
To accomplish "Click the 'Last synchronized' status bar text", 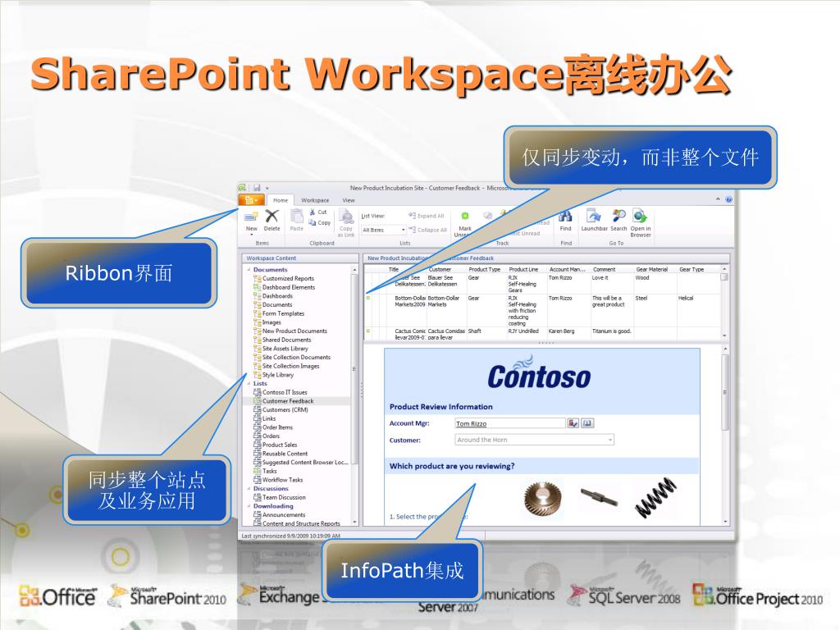I will click(x=291, y=536).
